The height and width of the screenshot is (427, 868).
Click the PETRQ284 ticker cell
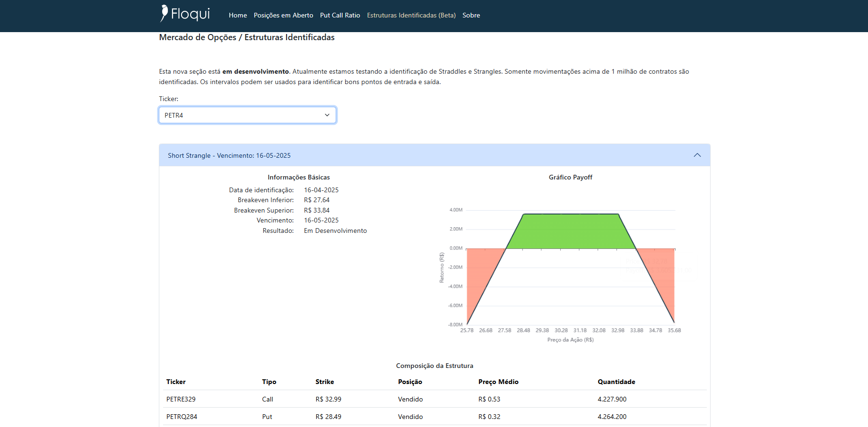(182, 417)
